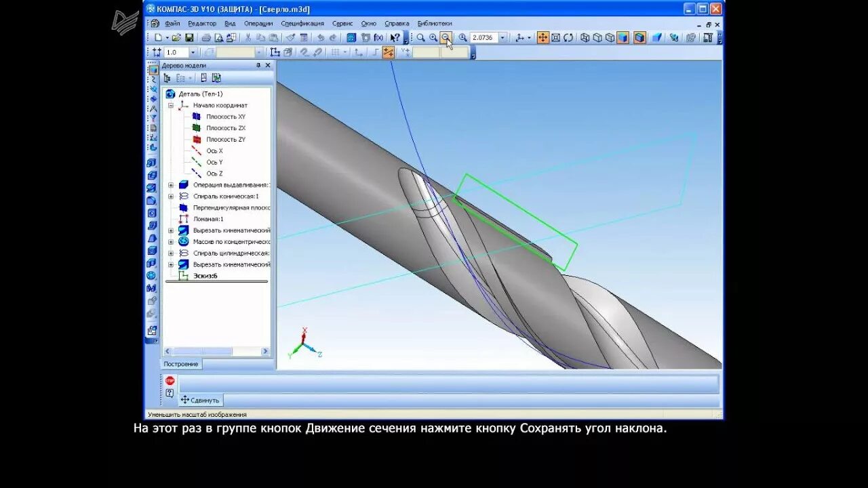This screenshot has width=868, height=488.
Task: Open the Файл menu
Action: [x=172, y=23]
